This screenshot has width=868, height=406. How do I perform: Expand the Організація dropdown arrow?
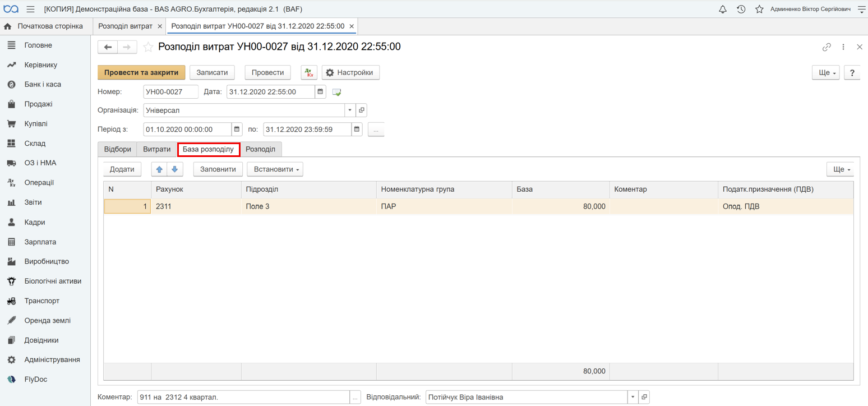pos(350,110)
